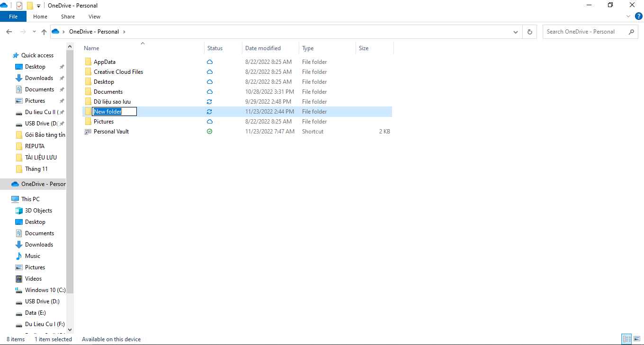This screenshot has height=345, width=644.
Task: Select the Personal Vault shortcut
Action: pyautogui.click(x=111, y=132)
